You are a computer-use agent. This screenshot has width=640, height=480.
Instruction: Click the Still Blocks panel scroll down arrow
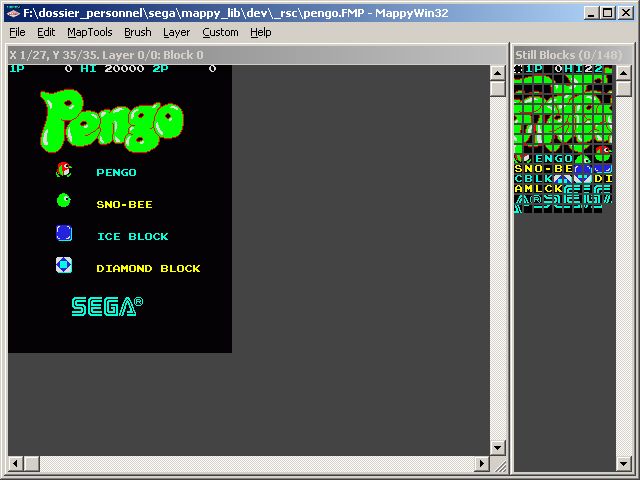[624, 464]
